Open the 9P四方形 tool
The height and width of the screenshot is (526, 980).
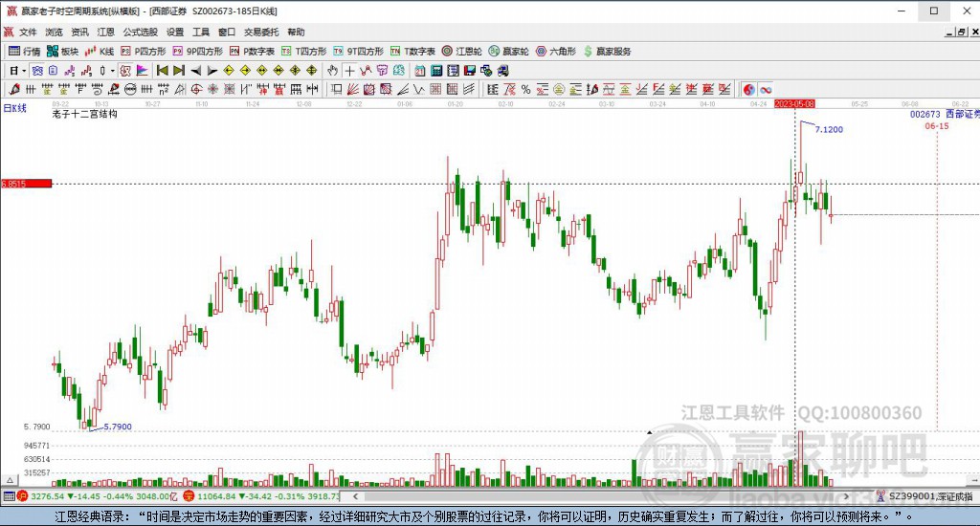click(198, 52)
